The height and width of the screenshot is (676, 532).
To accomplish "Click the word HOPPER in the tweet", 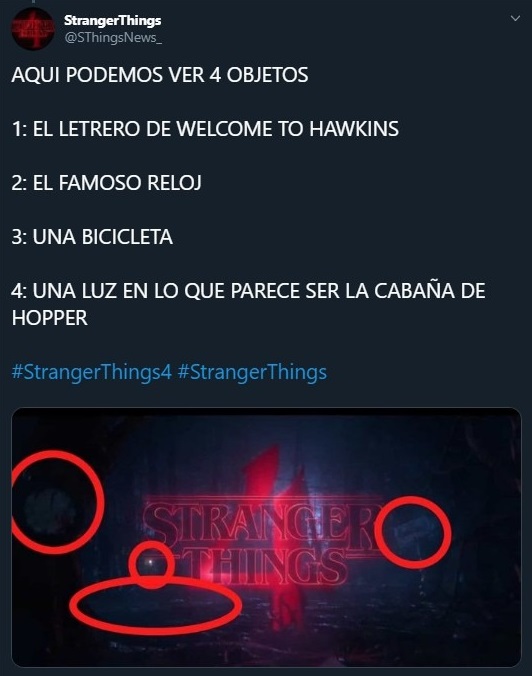I will [x=50, y=318].
